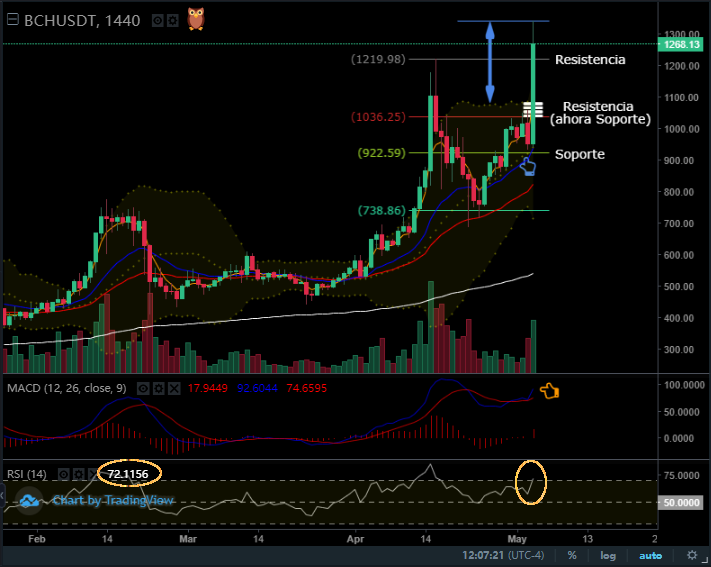Click the owl avatar icon

(x=196, y=19)
